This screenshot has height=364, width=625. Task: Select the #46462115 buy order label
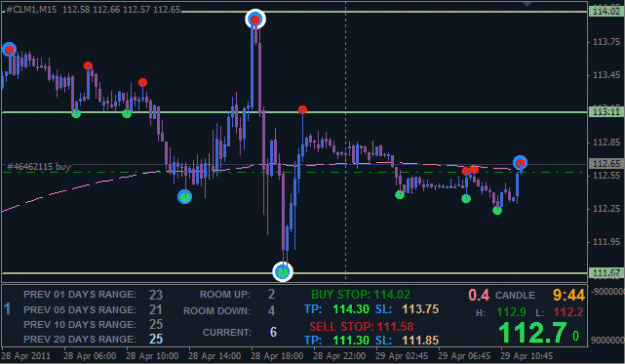(x=39, y=167)
